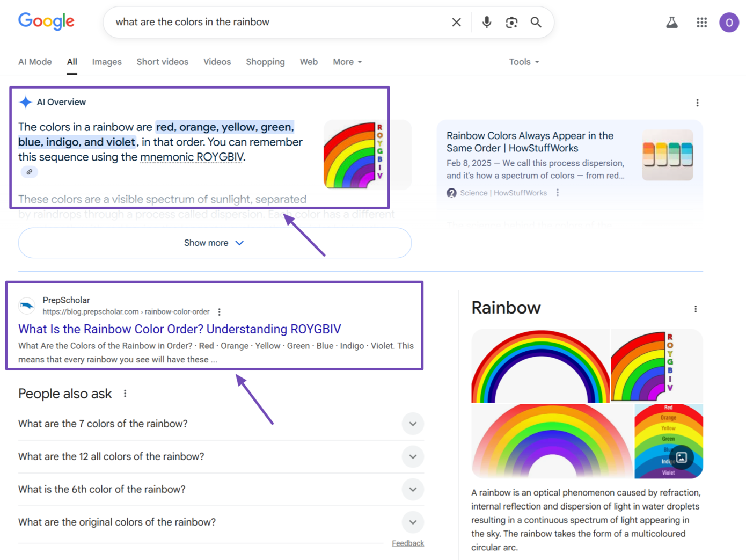
Task: Open the Web results tab
Action: pyautogui.click(x=309, y=62)
